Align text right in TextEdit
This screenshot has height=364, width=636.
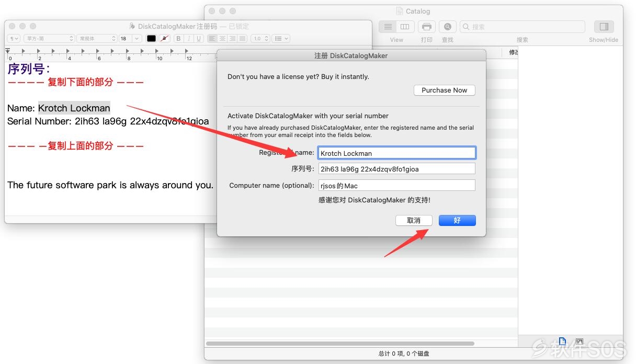[232, 39]
